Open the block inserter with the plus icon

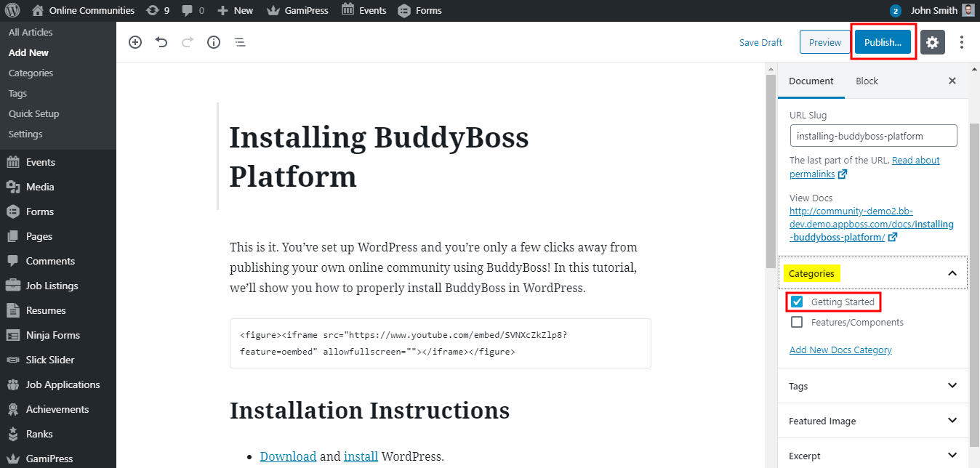click(134, 42)
